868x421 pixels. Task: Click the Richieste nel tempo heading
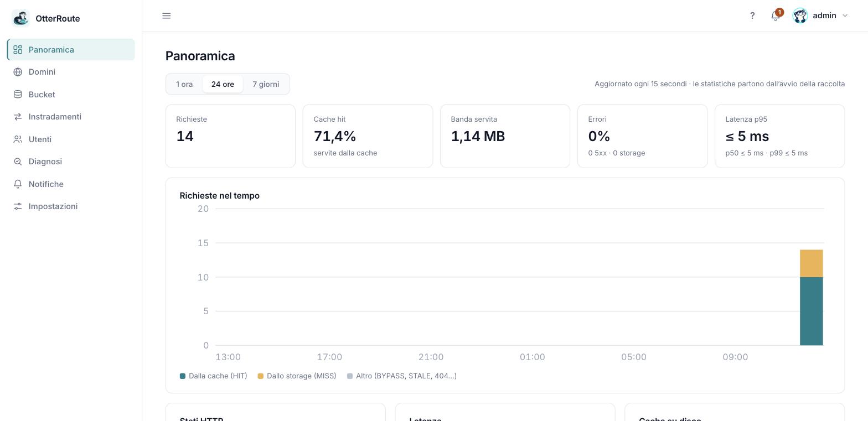(220, 196)
